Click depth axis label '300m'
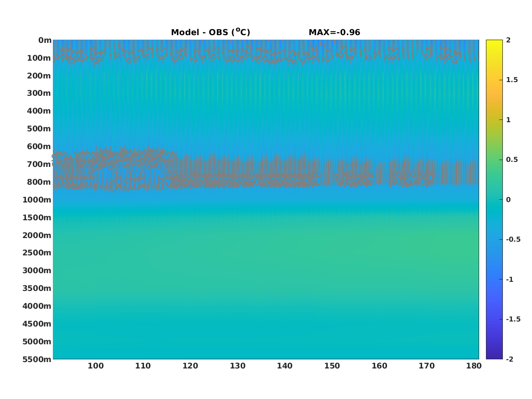 pos(39,93)
